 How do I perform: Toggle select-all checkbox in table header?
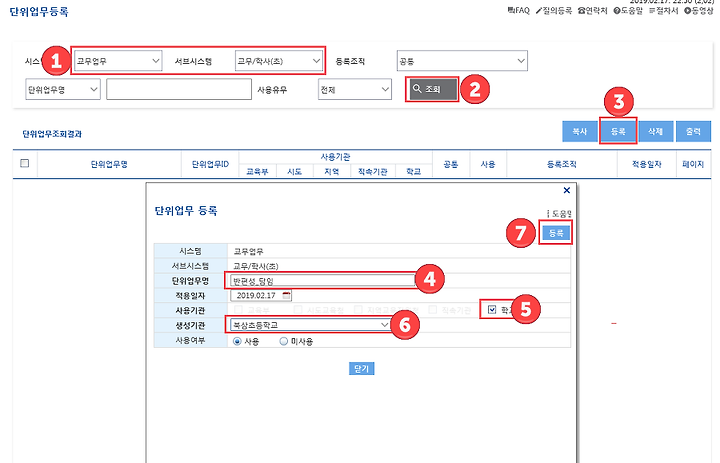point(25,163)
